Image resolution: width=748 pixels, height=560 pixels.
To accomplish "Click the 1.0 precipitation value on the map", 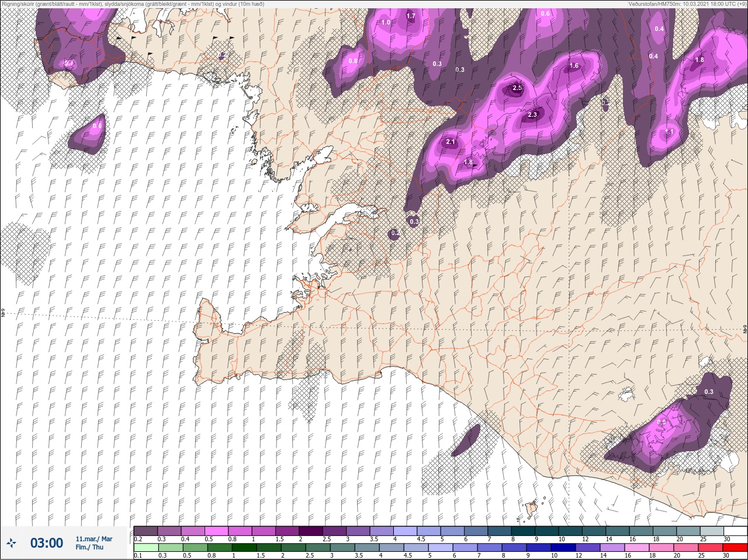I will [386, 23].
